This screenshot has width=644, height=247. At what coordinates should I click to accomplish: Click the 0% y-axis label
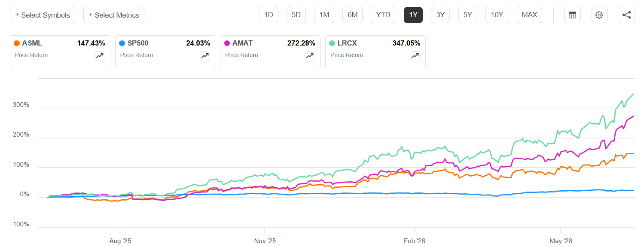pyautogui.click(x=25, y=195)
